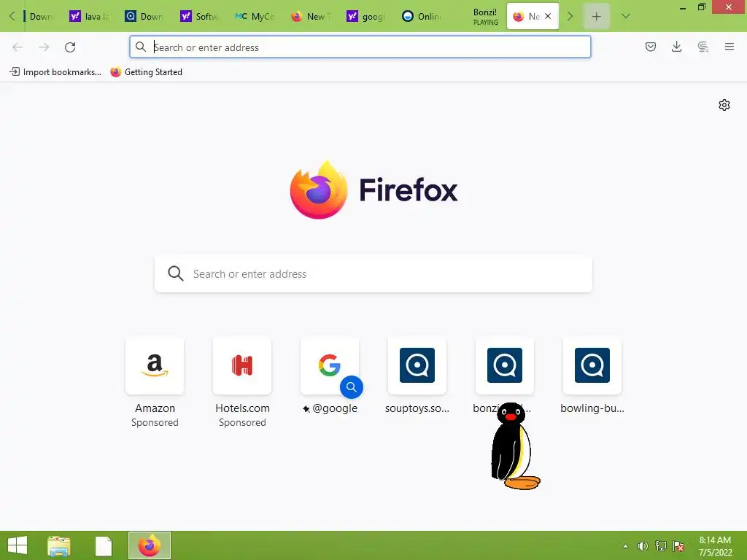The width and height of the screenshot is (747, 560).
Task: Click Import bookmarks... in bookmarks toolbar
Action: (55, 72)
